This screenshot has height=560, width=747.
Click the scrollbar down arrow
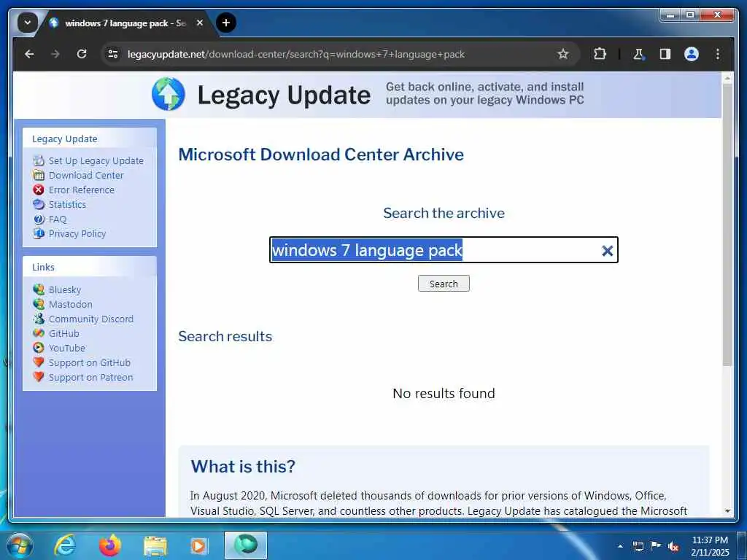coord(727,510)
